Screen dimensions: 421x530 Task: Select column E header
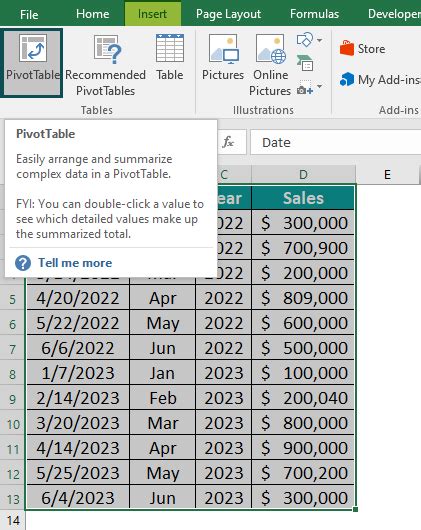(387, 174)
